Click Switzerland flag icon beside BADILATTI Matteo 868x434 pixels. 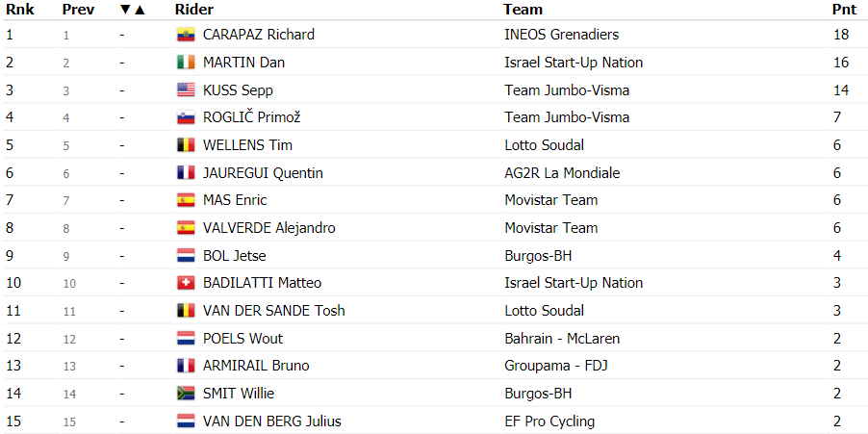[x=186, y=283]
